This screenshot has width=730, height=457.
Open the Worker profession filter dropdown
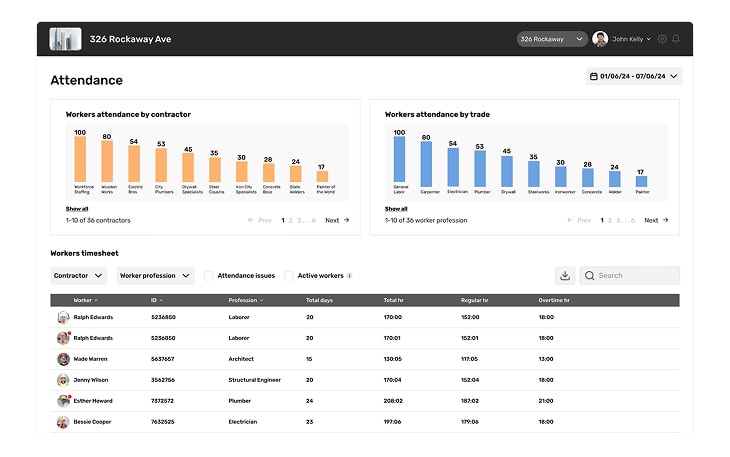click(x=154, y=275)
